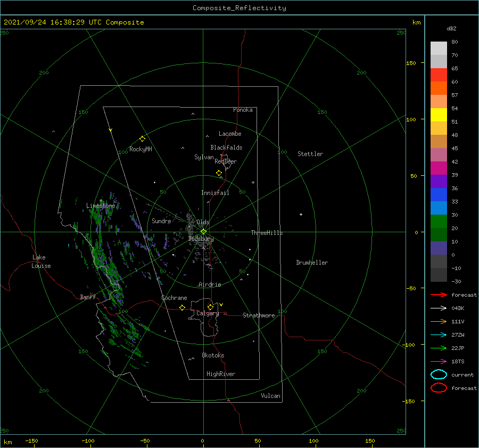Click the yellow V marker right of Calgary diamond

click(221, 305)
